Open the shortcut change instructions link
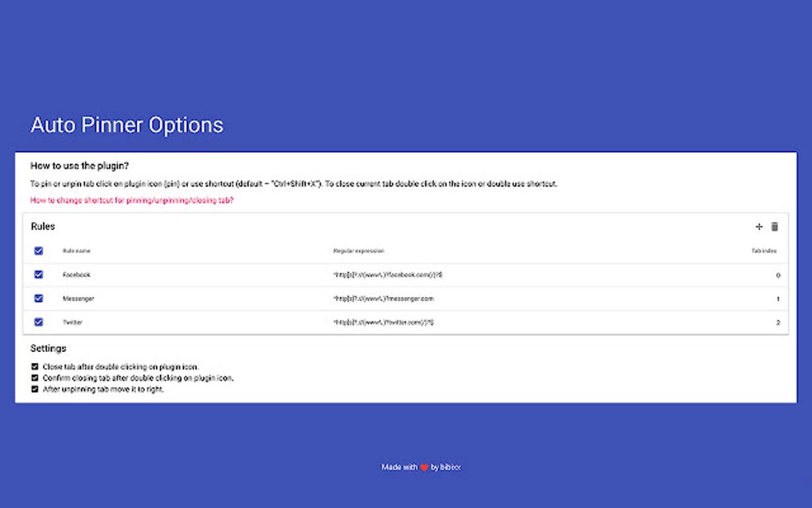812x508 pixels. (x=131, y=201)
